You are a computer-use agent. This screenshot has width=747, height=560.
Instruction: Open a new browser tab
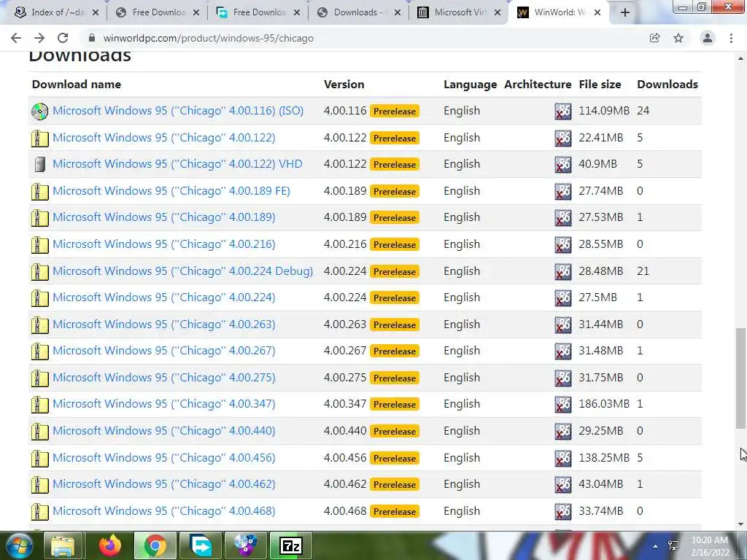(624, 12)
